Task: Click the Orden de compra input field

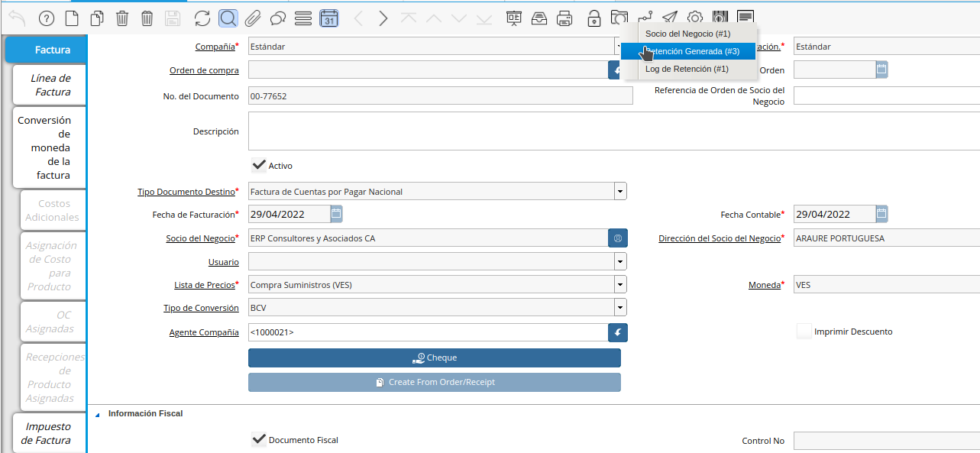Action: 428,70
